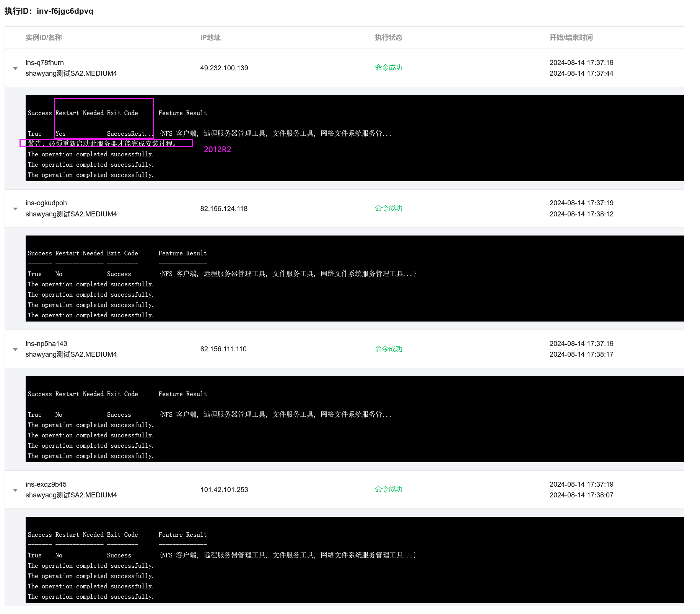Click the end time 2024-08-14 17:37:44
This screenshot has height=614, width=700.
click(x=581, y=73)
